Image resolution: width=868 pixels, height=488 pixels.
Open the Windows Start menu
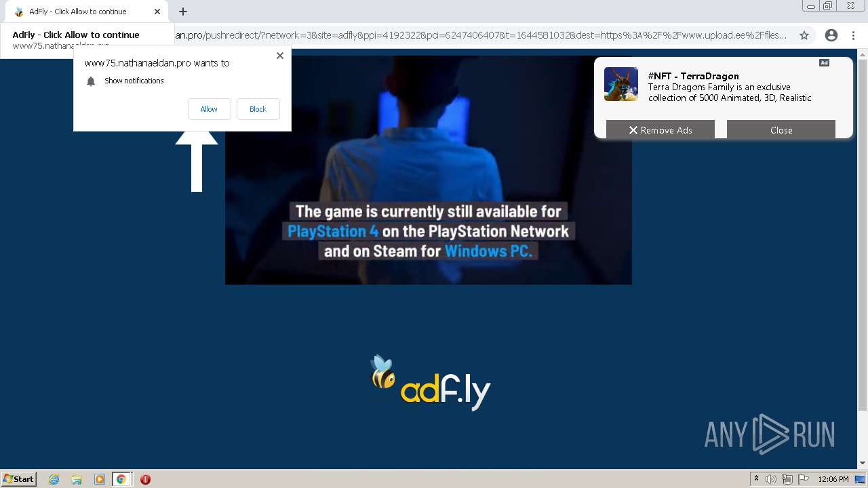18,479
